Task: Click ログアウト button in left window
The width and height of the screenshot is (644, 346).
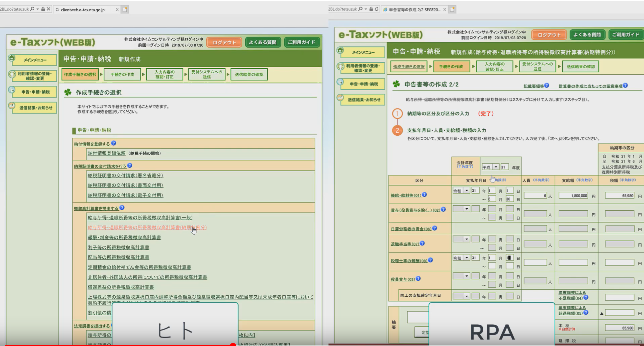Action: [224, 43]
